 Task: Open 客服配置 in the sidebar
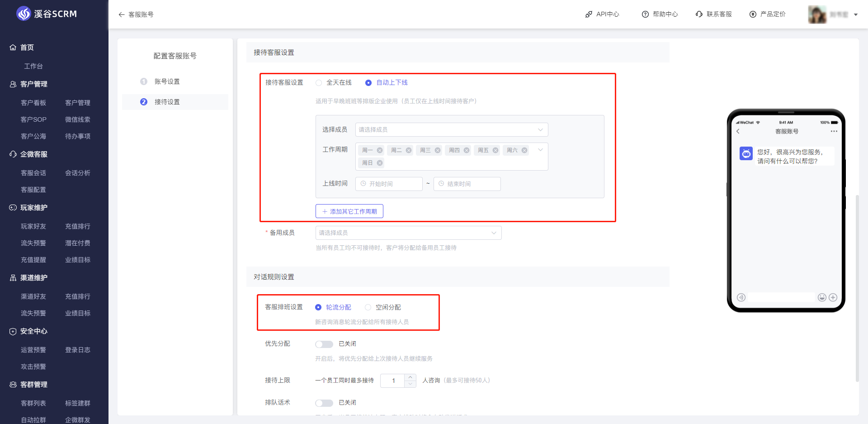click(33, 190)
